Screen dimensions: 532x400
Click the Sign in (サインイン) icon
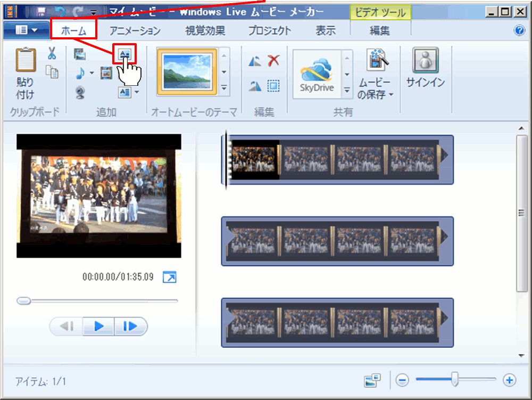425,60
